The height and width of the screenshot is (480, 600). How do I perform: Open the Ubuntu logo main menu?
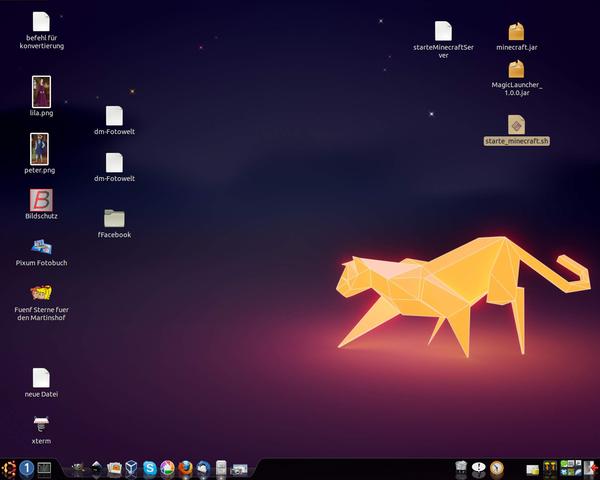click(8, 469)
